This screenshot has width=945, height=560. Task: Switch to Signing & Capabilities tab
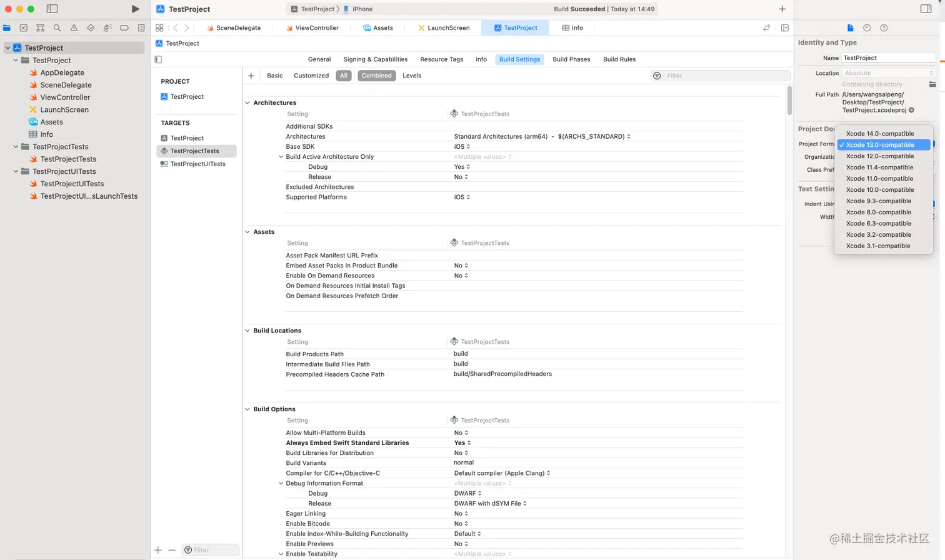[x=375, y=59]
